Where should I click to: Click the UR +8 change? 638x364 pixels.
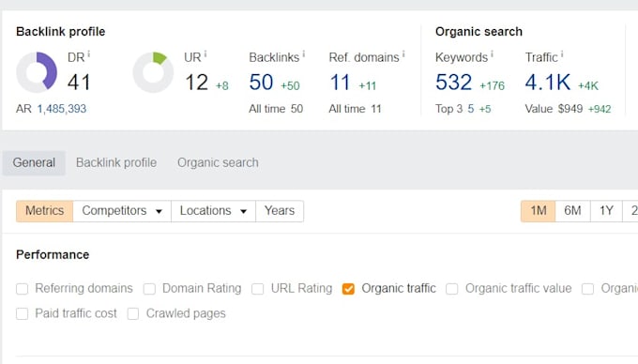click(x=222, y=85)
